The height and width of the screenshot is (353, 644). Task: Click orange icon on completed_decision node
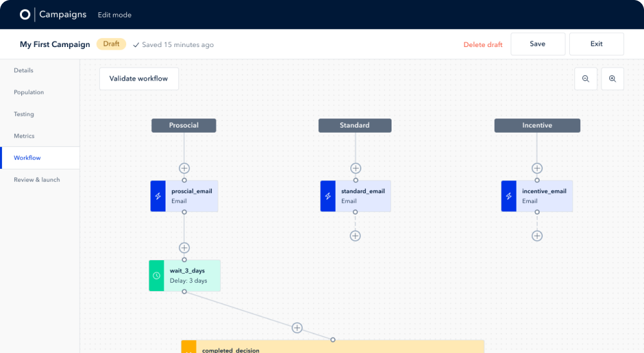(189, 347)
